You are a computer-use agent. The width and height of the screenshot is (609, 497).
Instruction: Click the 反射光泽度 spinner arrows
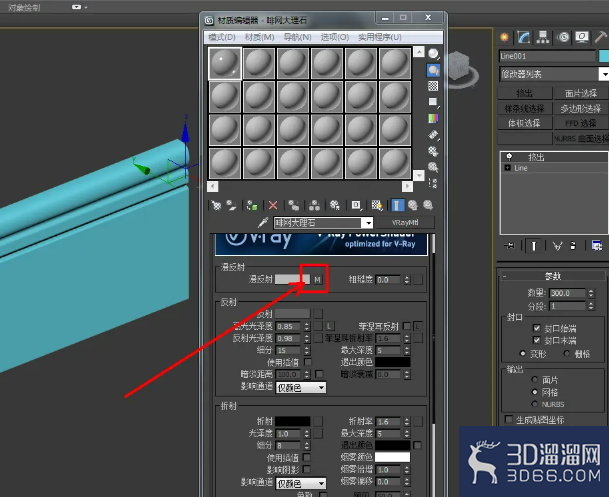click(x=307, y=338)
